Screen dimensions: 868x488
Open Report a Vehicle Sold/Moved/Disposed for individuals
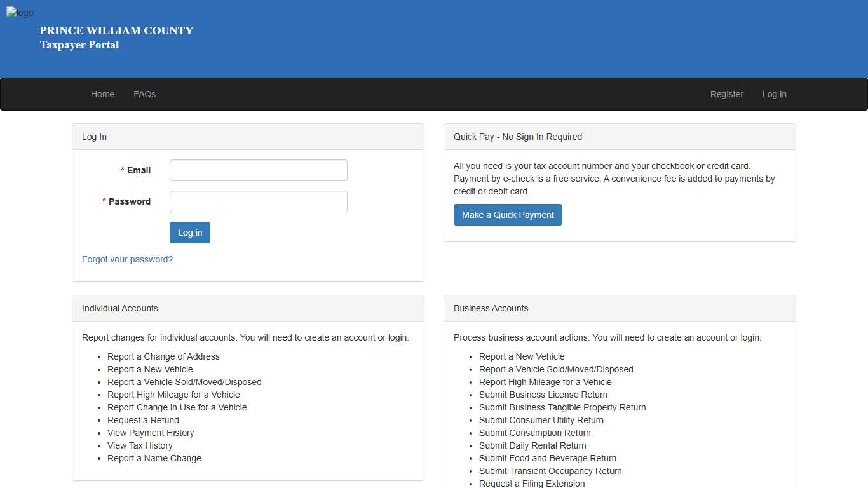pyautogui.click(x=184, y=382)
